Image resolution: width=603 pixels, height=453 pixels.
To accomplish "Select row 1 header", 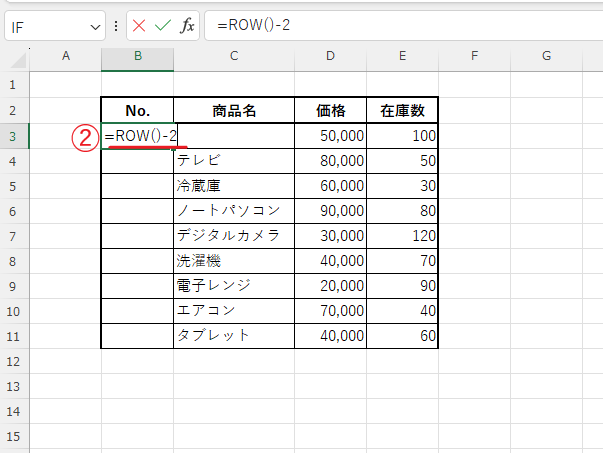I will [x=15, y=85].
